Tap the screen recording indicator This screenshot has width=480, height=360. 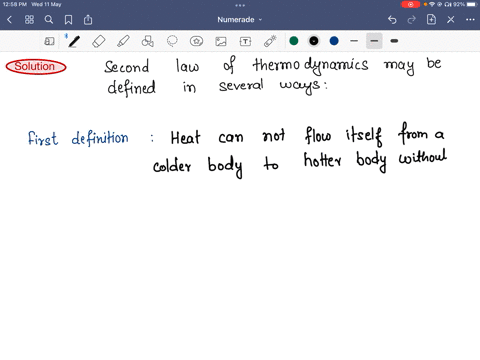click(410, 4)
